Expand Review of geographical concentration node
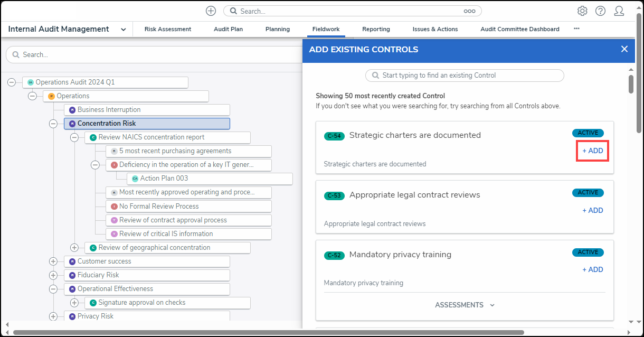 pos(74,248)
